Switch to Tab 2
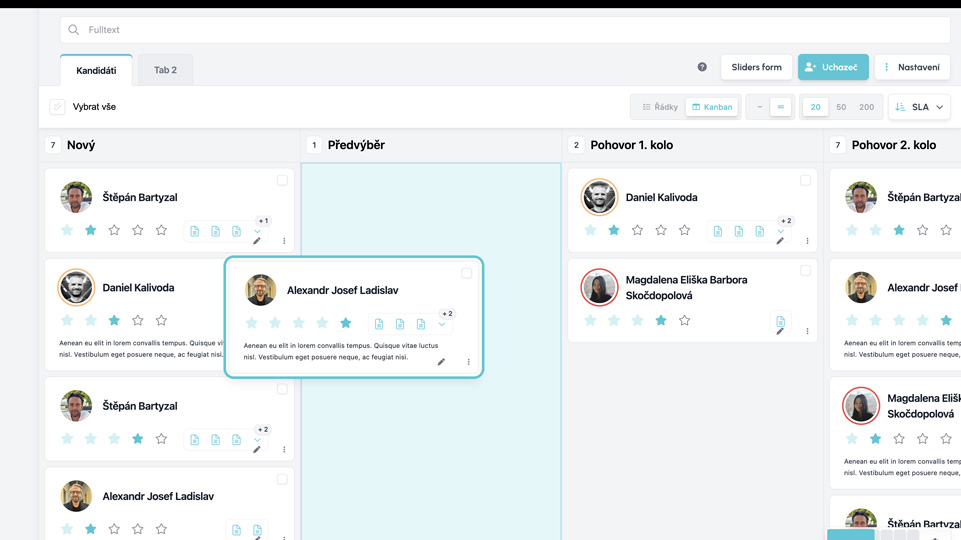 pos(165,70)
